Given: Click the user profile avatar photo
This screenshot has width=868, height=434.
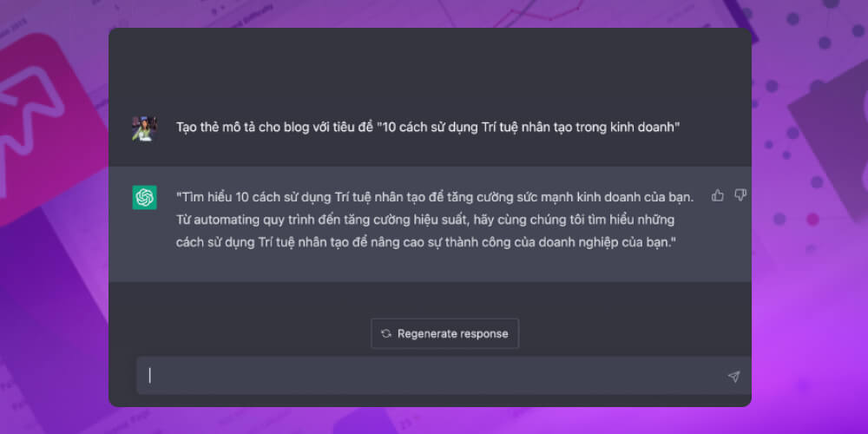Looking at the screenshot, I should 144,128.
